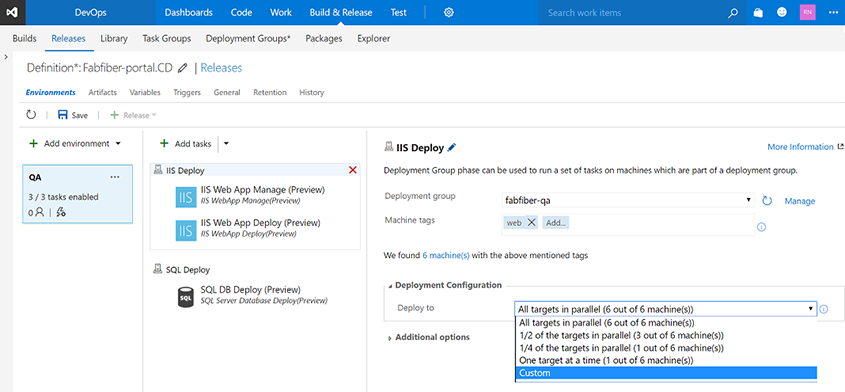Viewport: 845px width, 392px height.
Task: Click the Add tasks button
Action: point(185,143)
